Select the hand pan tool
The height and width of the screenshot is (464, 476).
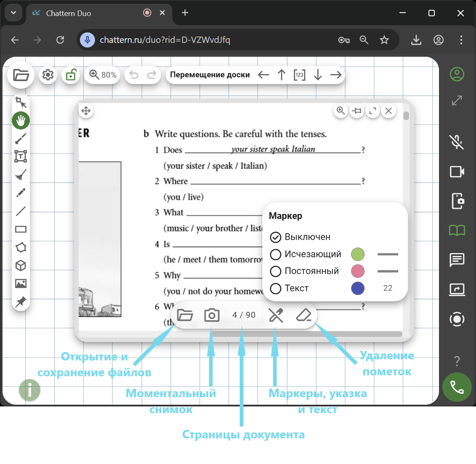pyautogui.click(x=21, y=121)
